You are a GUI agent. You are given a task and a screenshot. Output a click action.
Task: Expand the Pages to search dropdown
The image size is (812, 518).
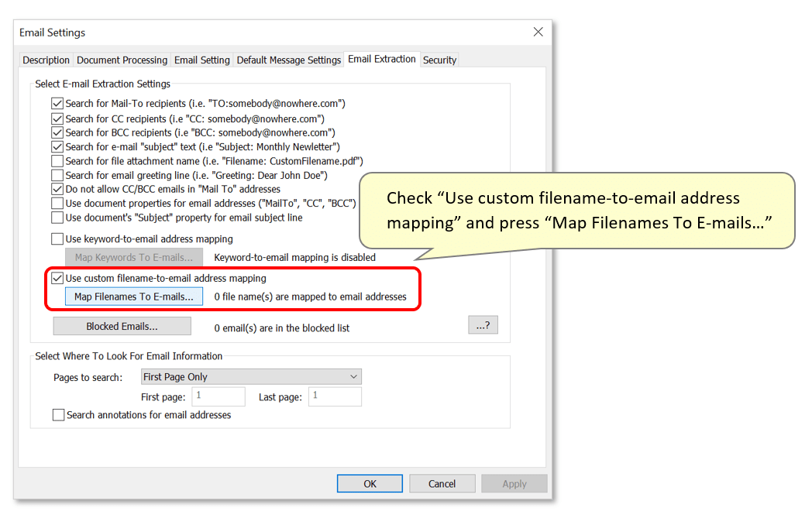point(251,377)
